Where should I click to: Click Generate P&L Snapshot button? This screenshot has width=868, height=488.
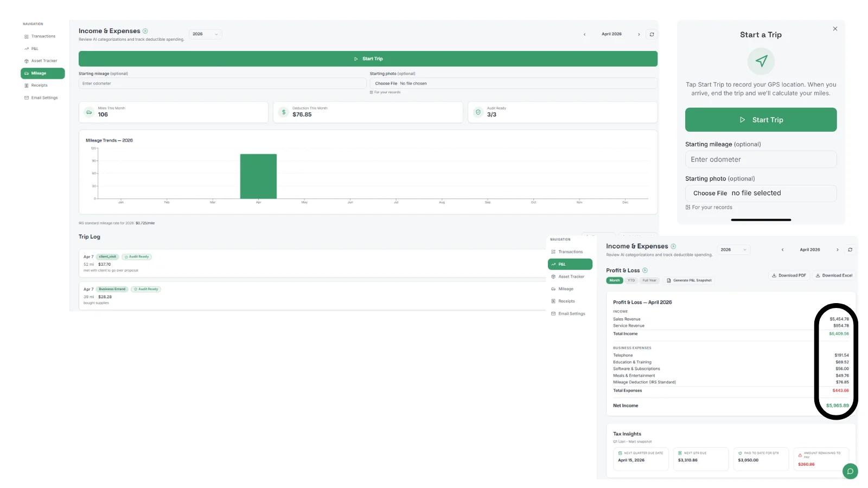[689, 280]
